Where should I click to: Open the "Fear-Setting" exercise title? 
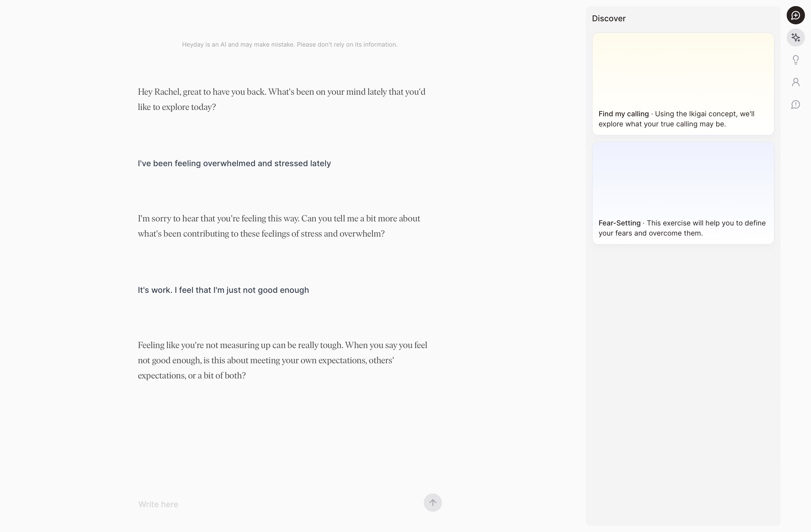coord(619,223)
